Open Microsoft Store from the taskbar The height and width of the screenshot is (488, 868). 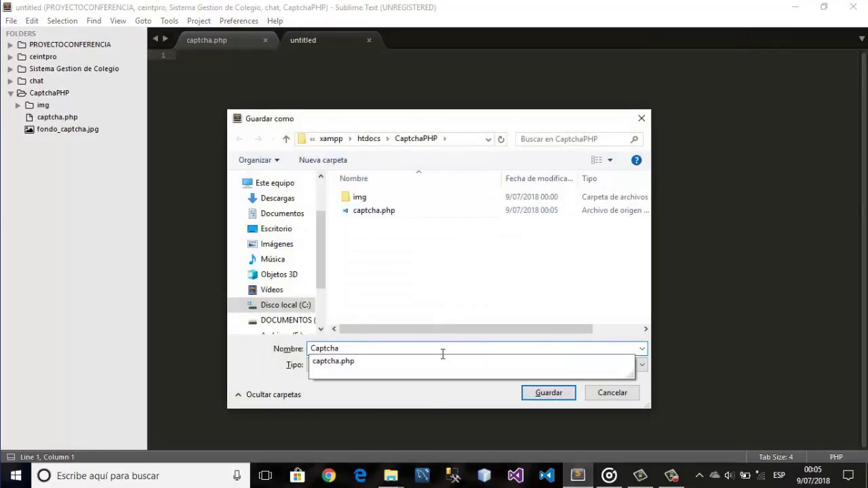pos(297,476)
